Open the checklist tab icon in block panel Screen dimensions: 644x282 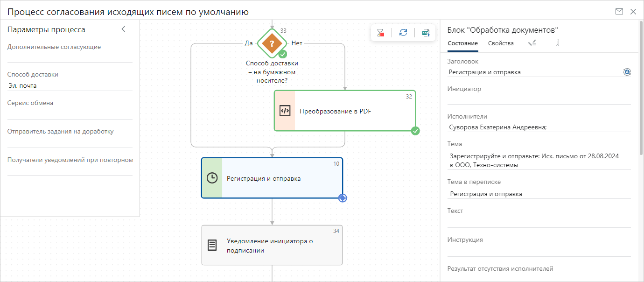click(x=532, y=43)
